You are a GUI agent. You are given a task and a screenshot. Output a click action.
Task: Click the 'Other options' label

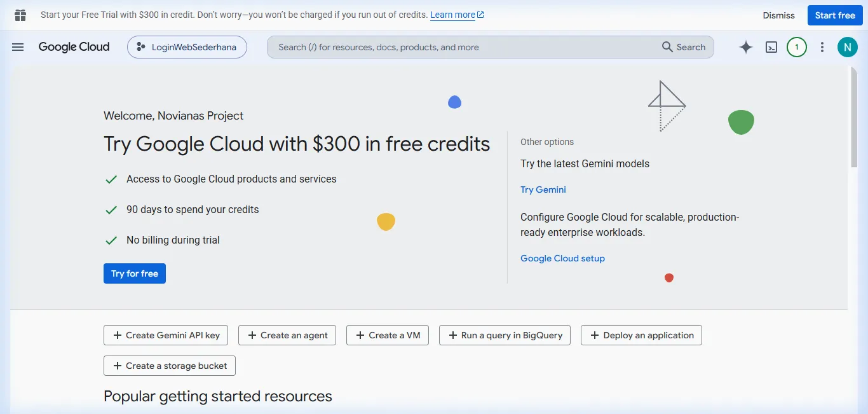pos(547,142)
